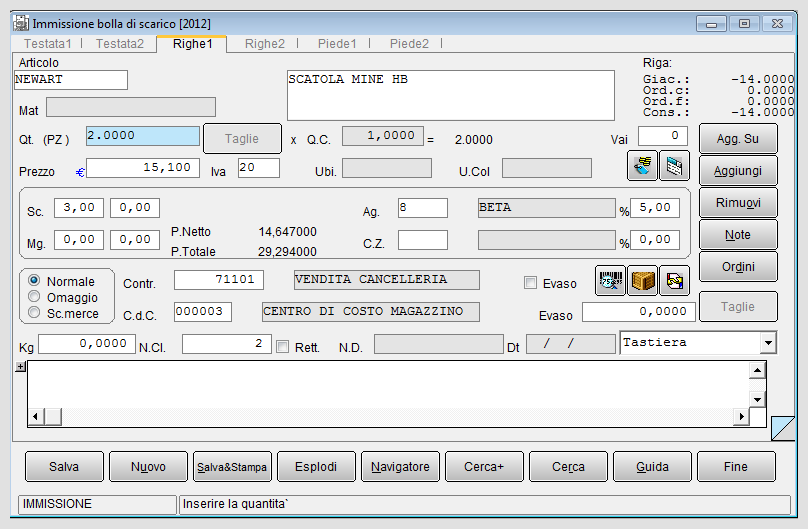Click the Ag. field showing 8
The width and height of the screenshot is (808, 529).
point(423,208)
